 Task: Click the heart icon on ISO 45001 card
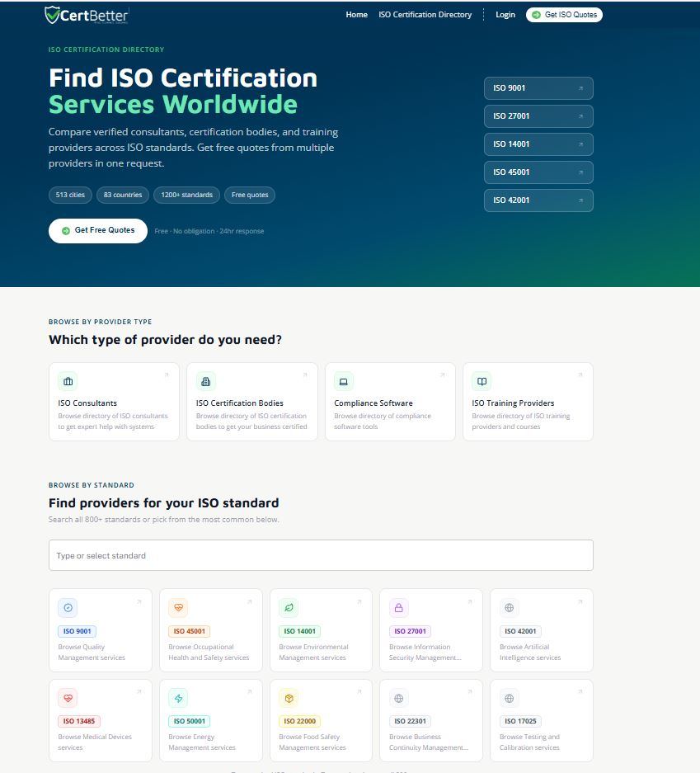178,608
